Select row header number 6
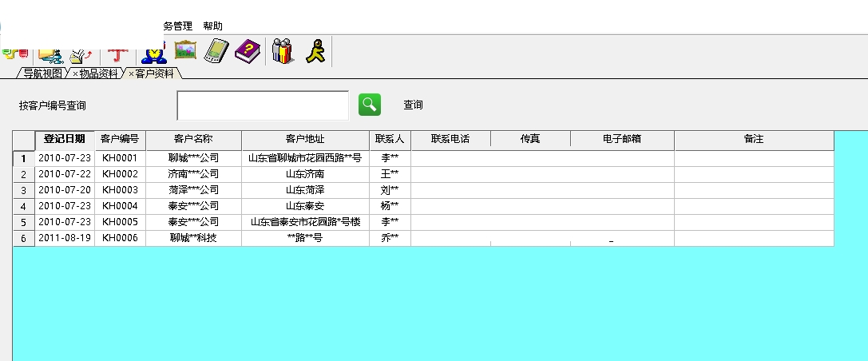 pyautogui.click(x=24, y=239)
